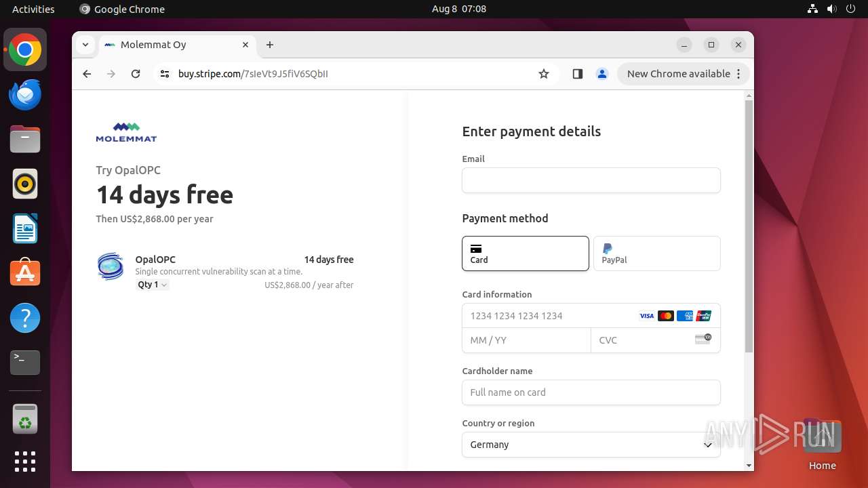Open the Qty 1 quantity dropdown

(153, 285)
